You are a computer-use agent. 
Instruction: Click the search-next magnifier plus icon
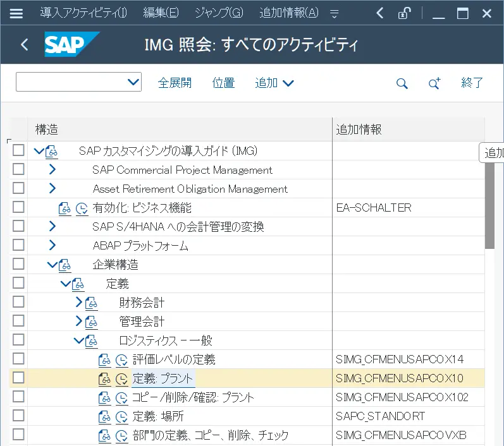pyautogui.click(x=434, y=83)
